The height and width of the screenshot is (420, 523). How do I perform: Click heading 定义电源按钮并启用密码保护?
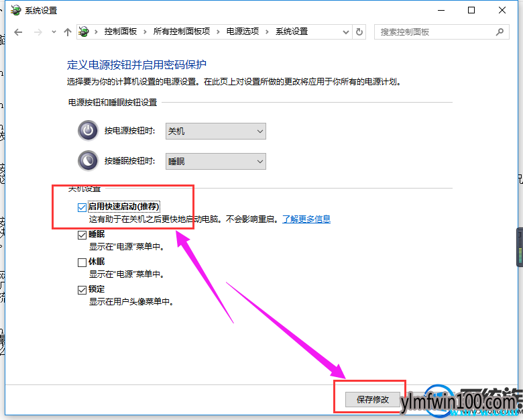[136, 65]
